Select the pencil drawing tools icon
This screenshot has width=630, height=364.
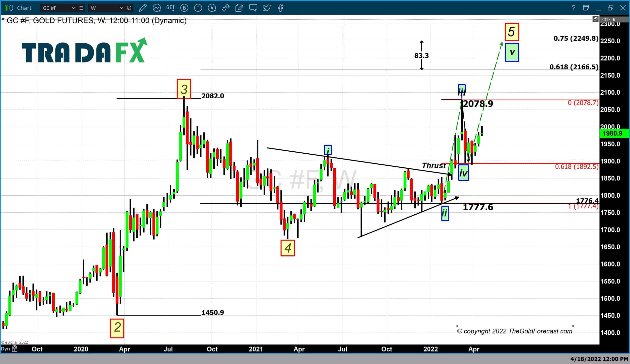(143, 8)
